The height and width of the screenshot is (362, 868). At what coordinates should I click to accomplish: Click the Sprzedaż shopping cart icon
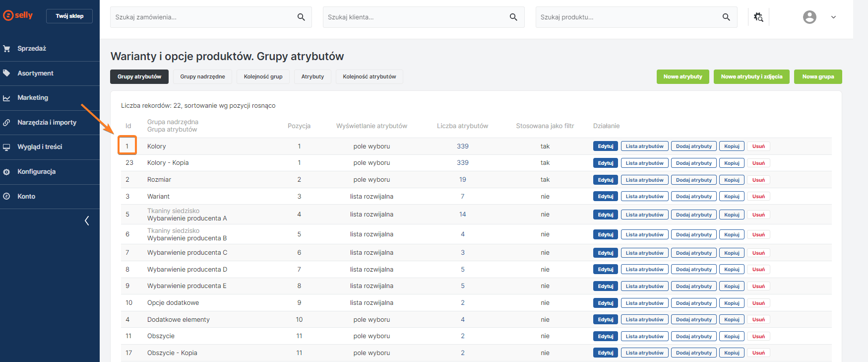[x=7, y=49]
